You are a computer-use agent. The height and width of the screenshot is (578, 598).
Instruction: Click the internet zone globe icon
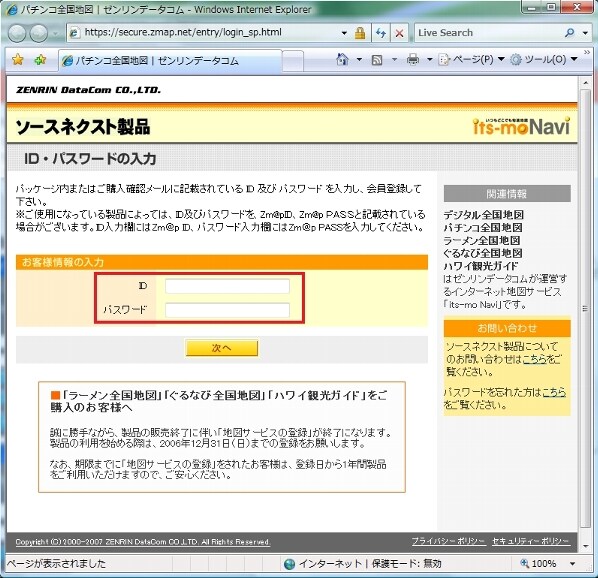[290, 564]
